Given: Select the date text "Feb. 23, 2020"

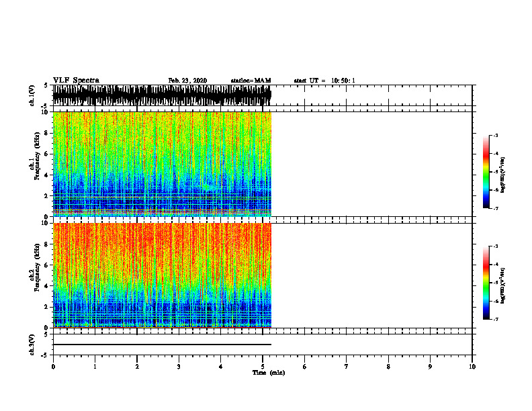Looking at the screenshot, I should 187,81.
